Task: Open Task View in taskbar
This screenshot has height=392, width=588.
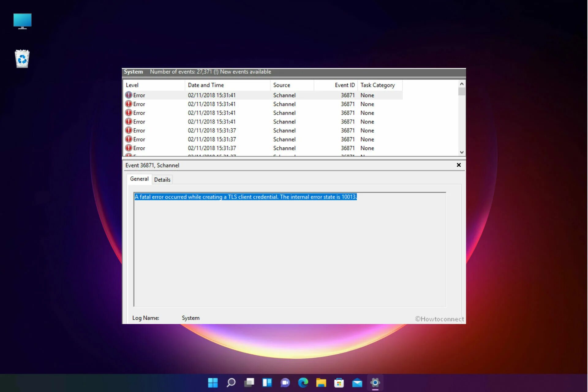Action: [249, 383]
